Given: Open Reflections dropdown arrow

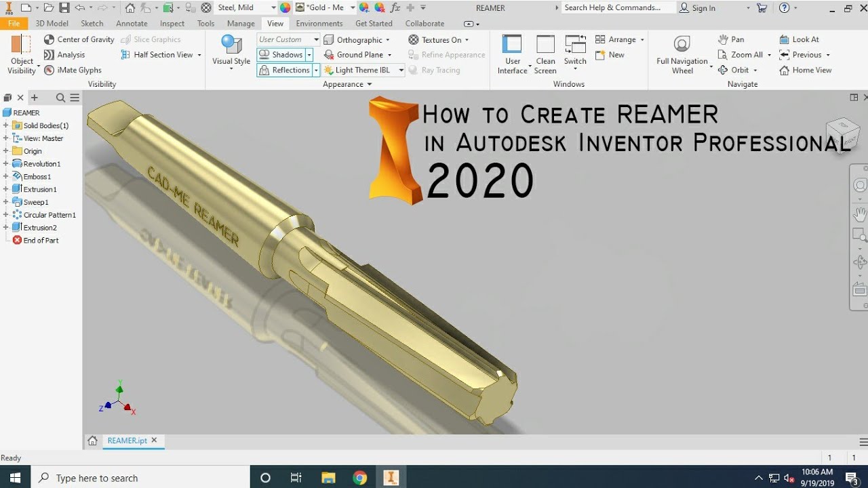Looking at the screenshot, I should click(x=316, y=70).
